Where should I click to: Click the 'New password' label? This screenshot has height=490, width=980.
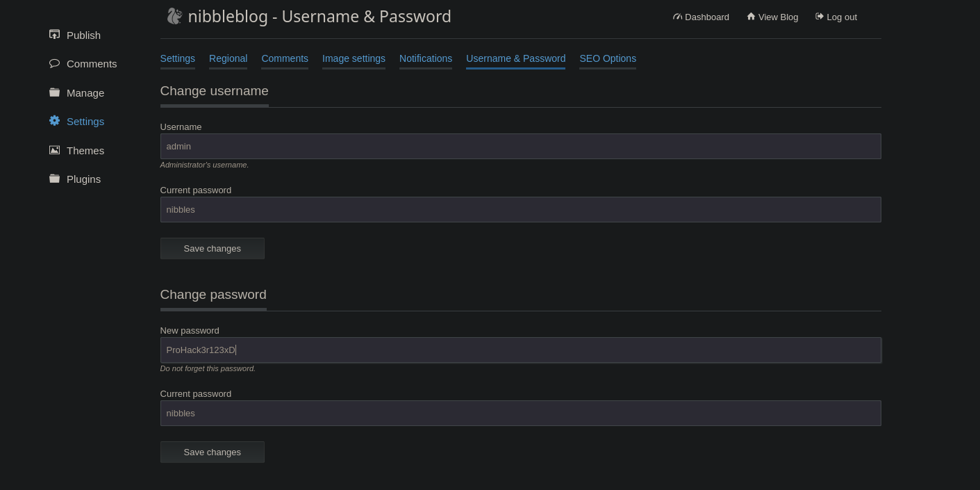(x=190, y=330)
